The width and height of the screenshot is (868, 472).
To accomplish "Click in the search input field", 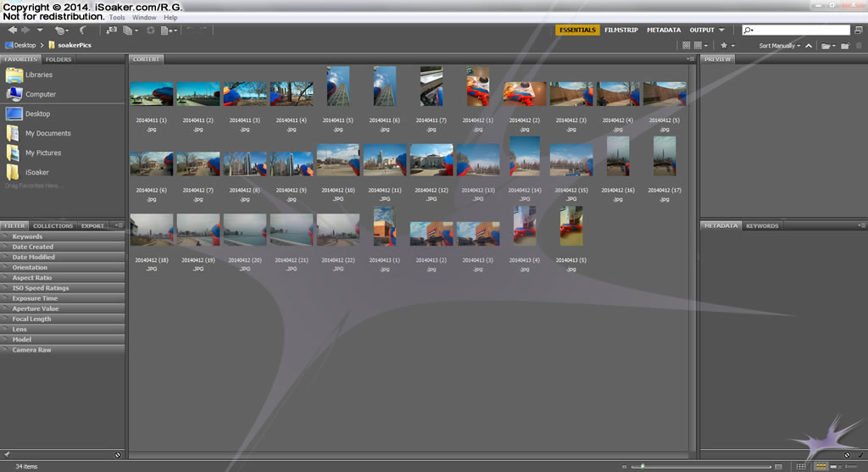I will [x=795, y=30].
